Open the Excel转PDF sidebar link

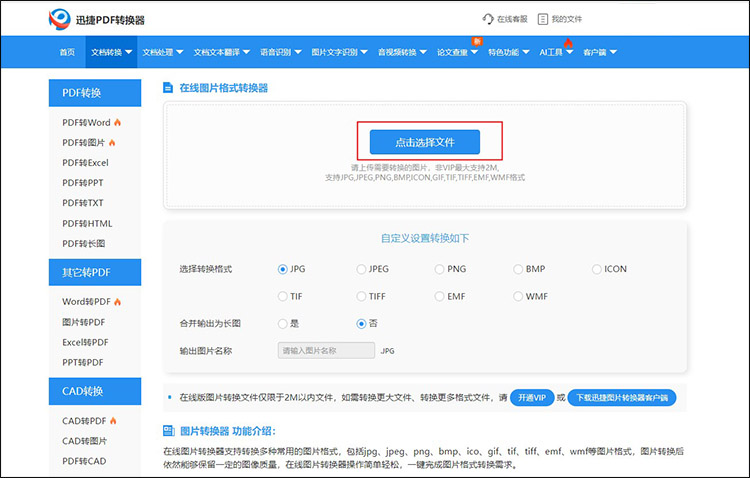coord(85,342)
